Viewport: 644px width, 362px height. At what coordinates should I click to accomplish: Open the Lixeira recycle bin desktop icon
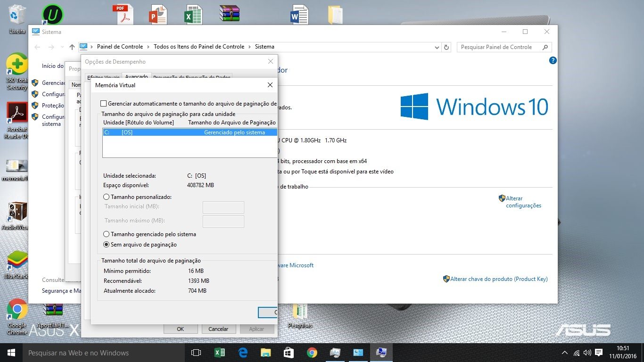17,19
